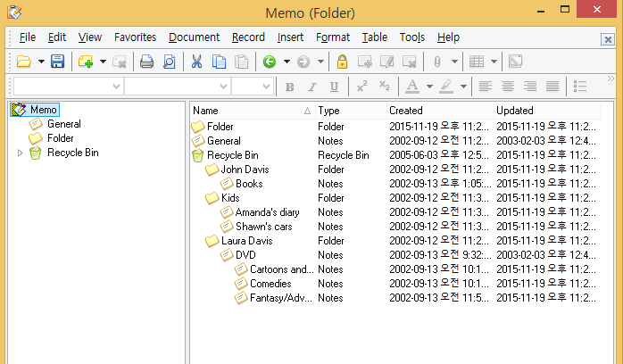623x364 pixels.
Task: Open the Font color dropdown arrow
Action: (x=429, y=87)
